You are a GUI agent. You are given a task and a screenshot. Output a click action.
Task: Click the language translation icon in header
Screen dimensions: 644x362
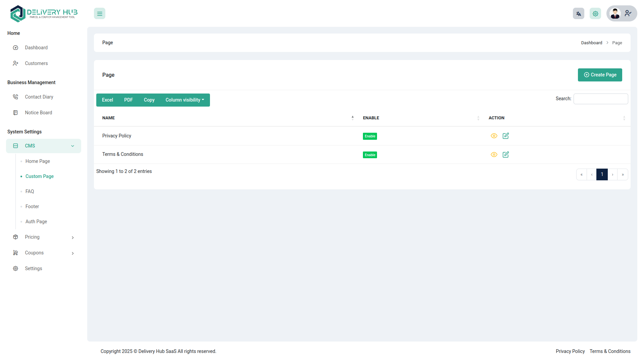pos(578,13)
